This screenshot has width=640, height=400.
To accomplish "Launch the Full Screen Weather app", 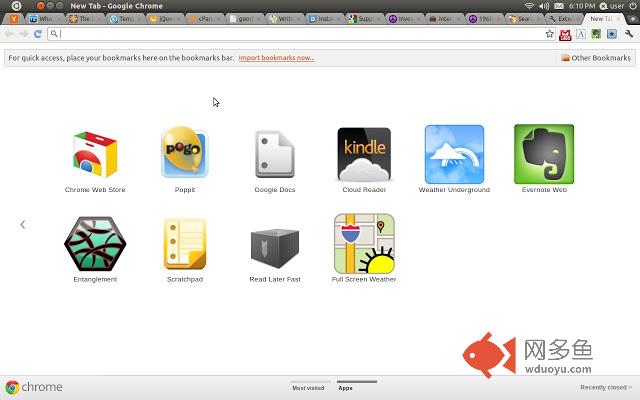I will tap(364, 244).
